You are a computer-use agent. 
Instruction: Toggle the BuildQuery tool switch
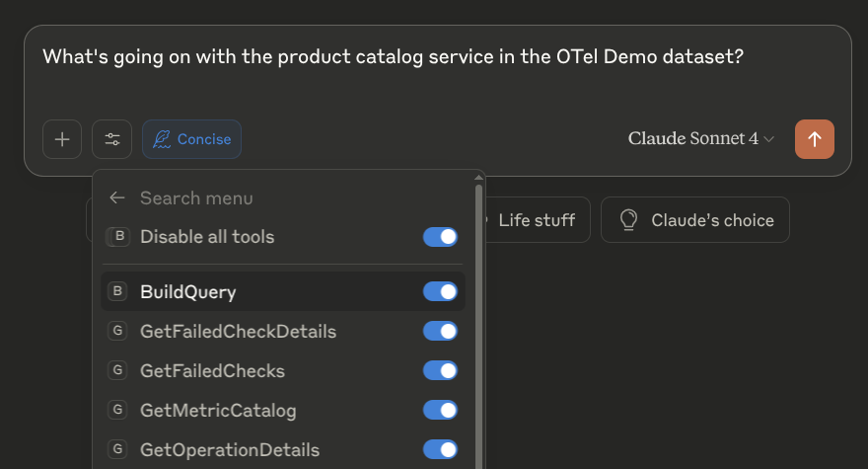440,291
